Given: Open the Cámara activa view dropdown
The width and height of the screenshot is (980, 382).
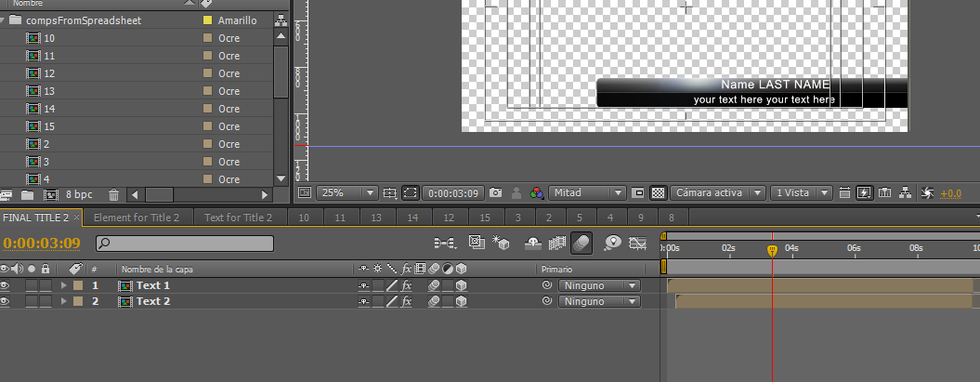Looking at the screenshot, I should click(x=717, y=193).
